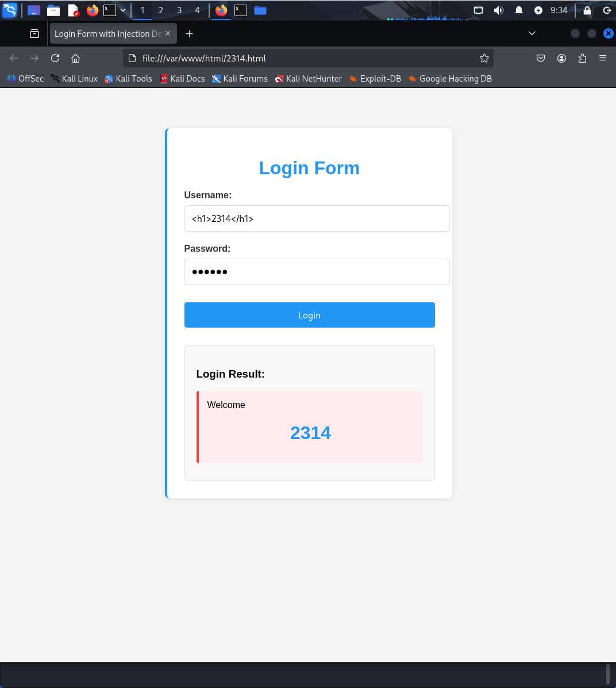Screen dimensions: 616x688
Task: Select the Firefox window in taskbar
Action: pyautogui.click(x=221, y=10)
